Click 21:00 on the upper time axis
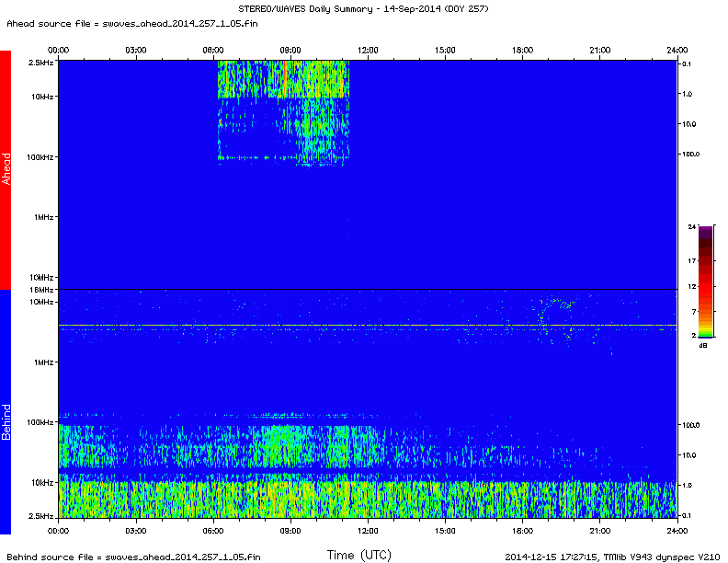The width and height of the screenshot is (728, 563). (600, 51)
